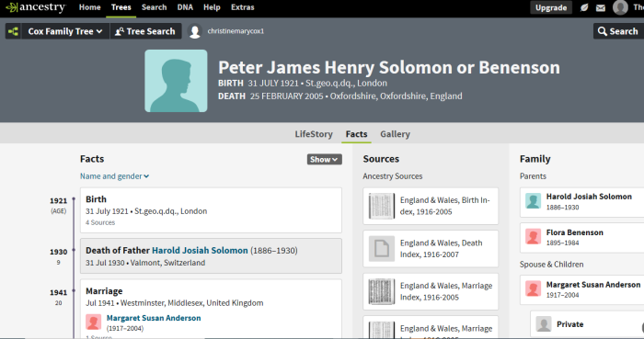The height and width of the screenshot is (339, 644).
Task: Click Flora Benenson's female silhouette icon
Action: coord(533,237)
